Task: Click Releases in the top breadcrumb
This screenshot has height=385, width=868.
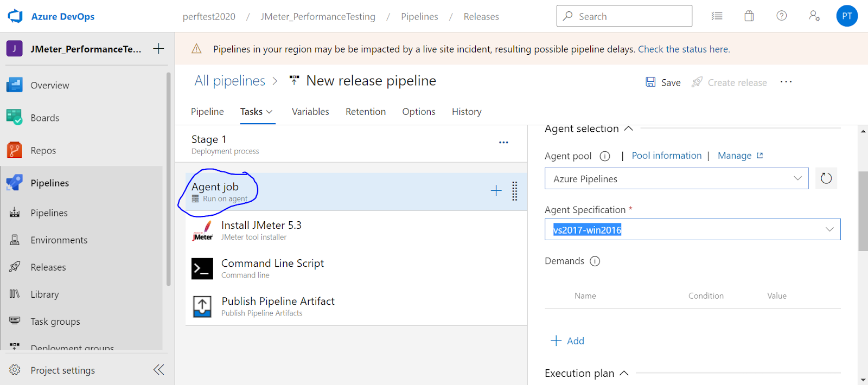Action: point(481,16)
